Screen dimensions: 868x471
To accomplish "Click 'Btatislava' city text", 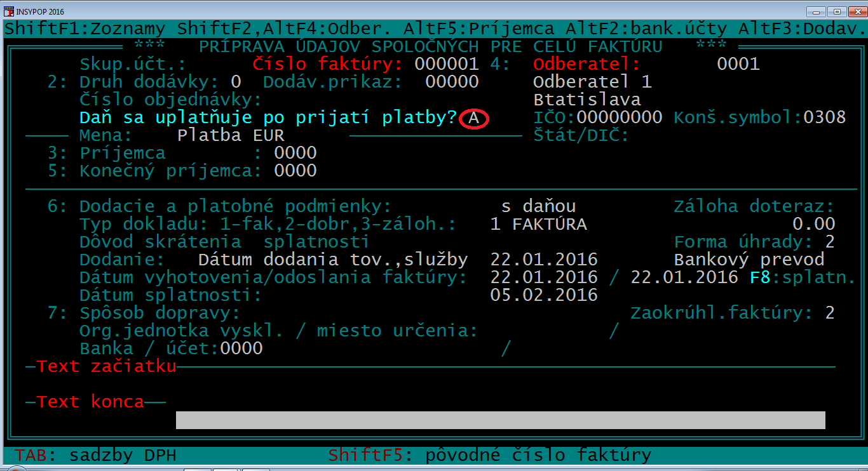I will (x=587, y=100).
